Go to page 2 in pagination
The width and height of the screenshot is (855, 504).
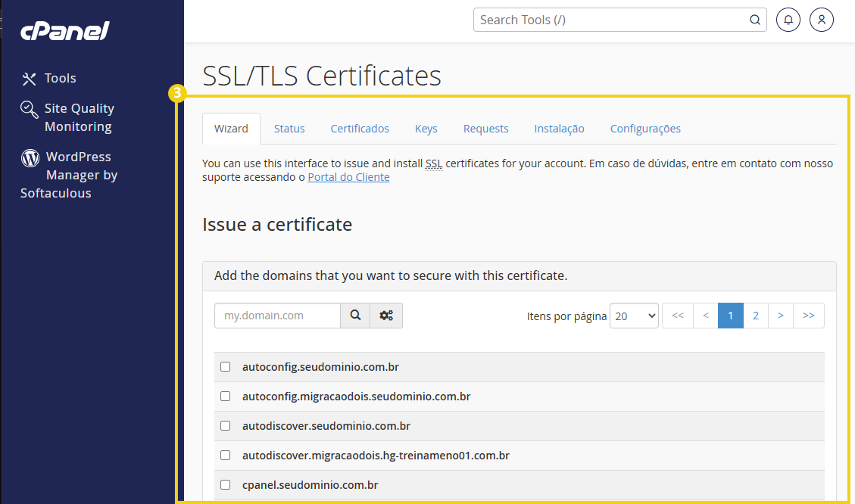[756, 316]
